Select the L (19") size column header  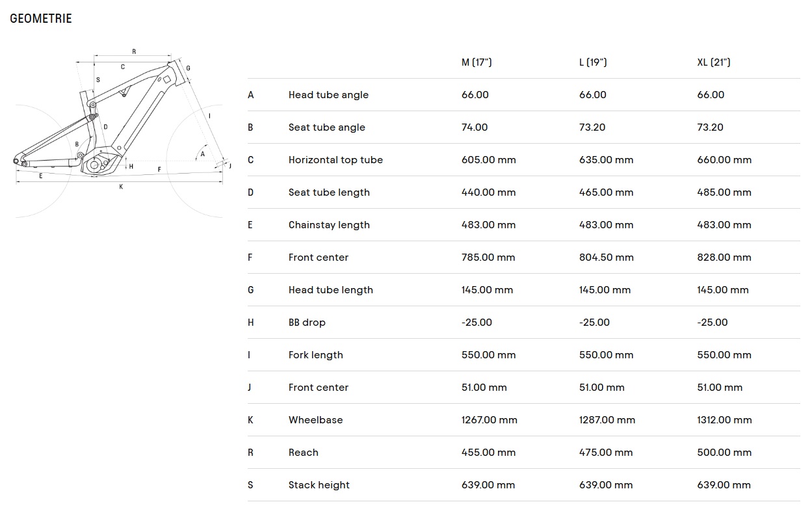(593, 62)
